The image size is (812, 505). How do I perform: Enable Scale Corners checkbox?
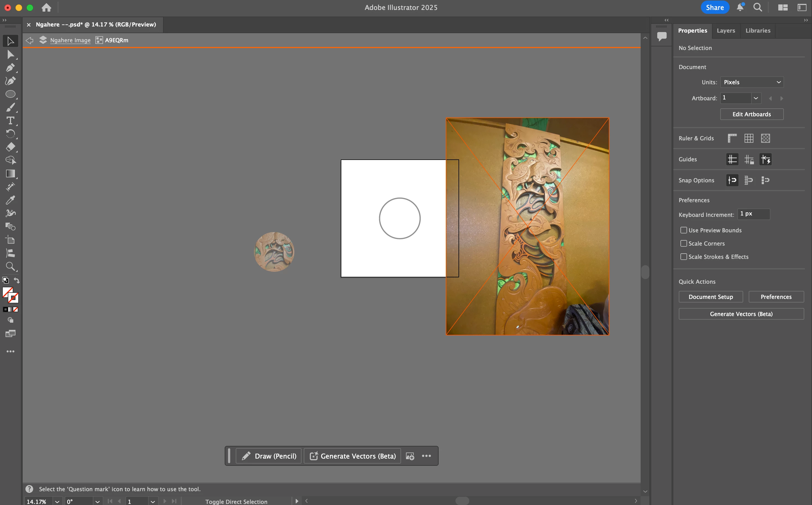coord(683,243)
